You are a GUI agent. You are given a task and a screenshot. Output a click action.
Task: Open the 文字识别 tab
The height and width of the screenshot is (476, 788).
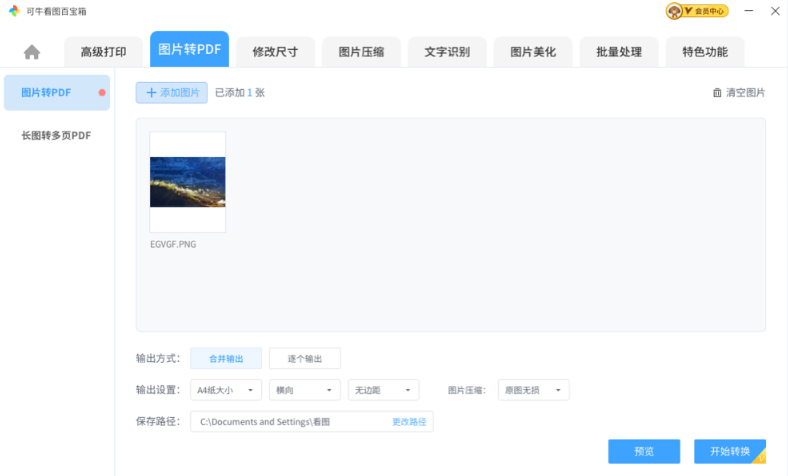click(447, 52)
